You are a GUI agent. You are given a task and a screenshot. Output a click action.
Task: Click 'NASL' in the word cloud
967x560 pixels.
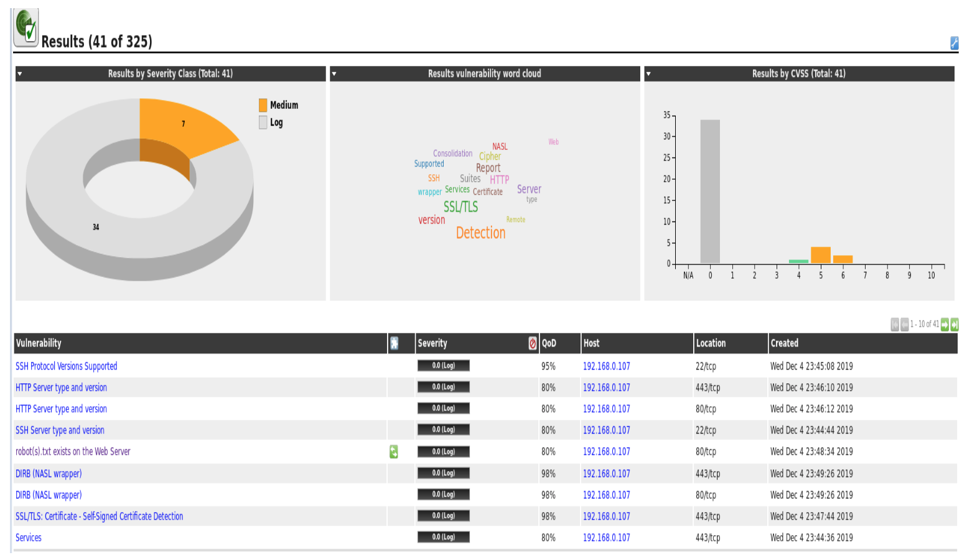tap(500, 147)
